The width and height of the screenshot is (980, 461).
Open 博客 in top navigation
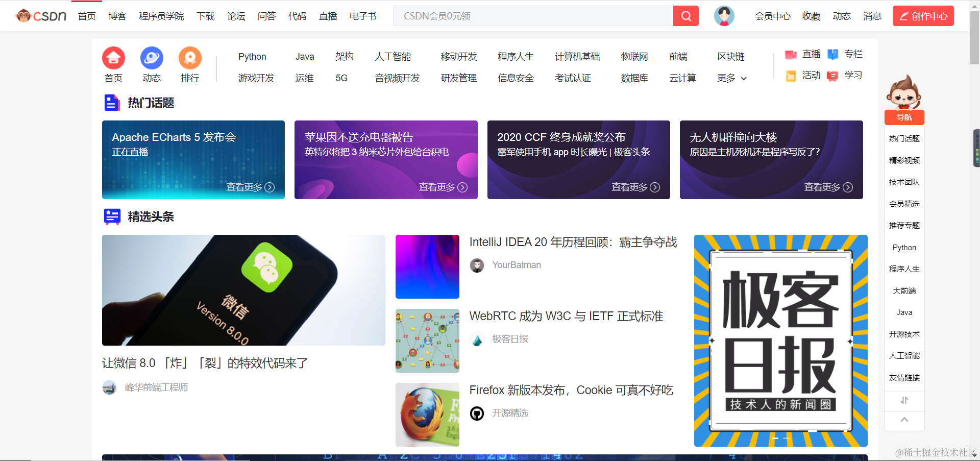point(117,16)
